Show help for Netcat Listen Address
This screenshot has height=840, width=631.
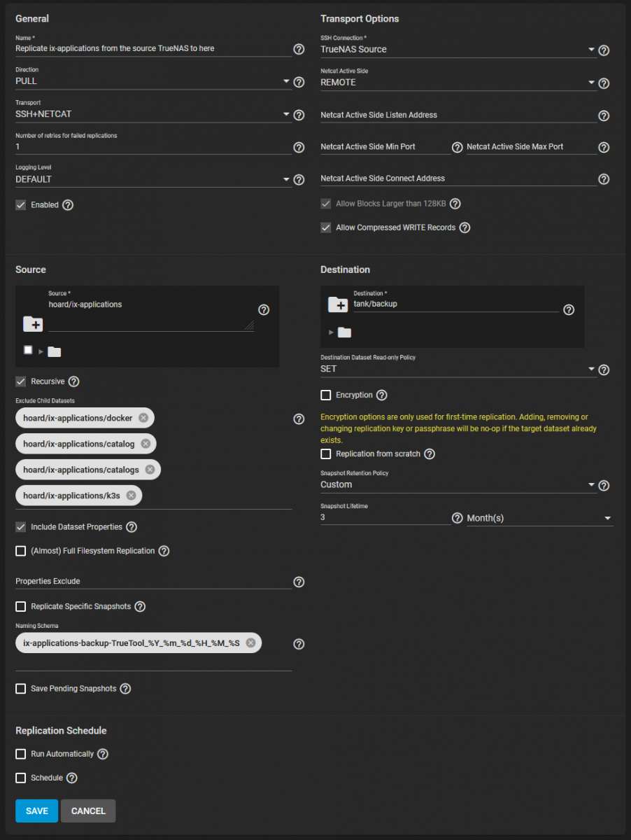604,115
